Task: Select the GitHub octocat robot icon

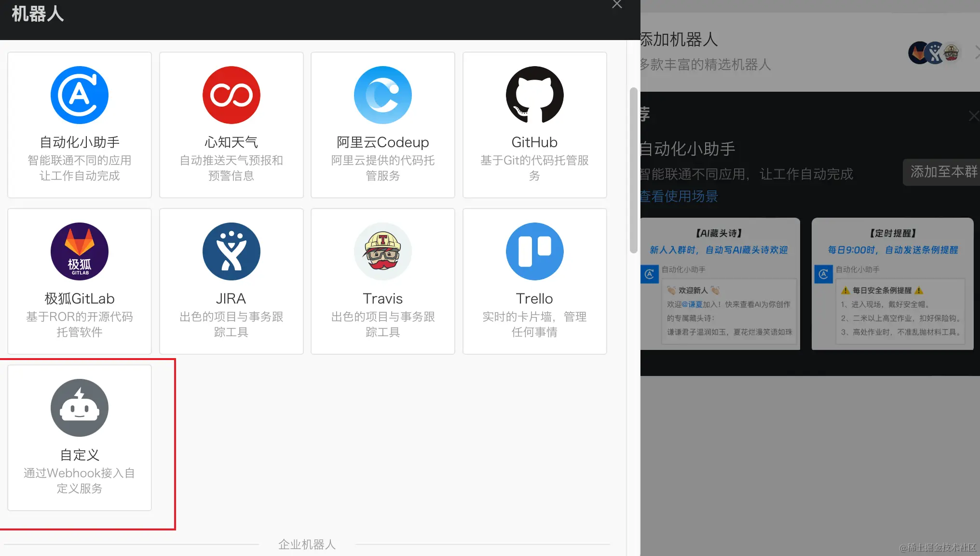Action: (534, 95)
